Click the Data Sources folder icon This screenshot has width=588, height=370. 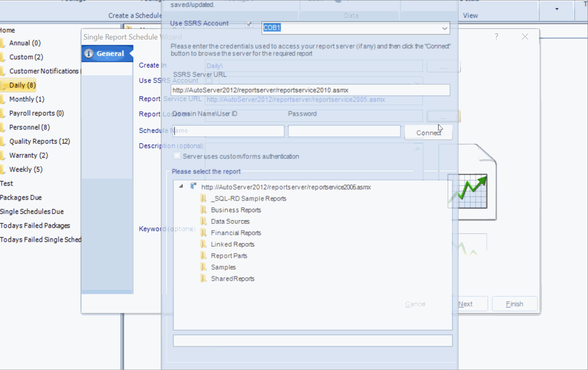pos(204,221)
